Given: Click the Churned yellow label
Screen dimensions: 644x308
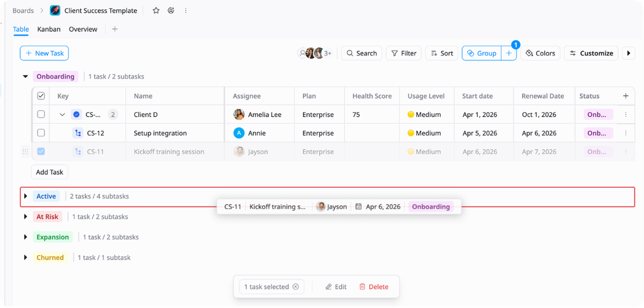Looking at the screenshot, I should [x=50, y=257].
